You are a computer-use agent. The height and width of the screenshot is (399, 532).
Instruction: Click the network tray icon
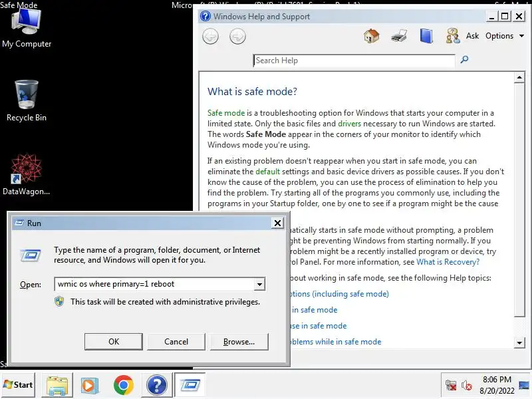tap(451, 386)
